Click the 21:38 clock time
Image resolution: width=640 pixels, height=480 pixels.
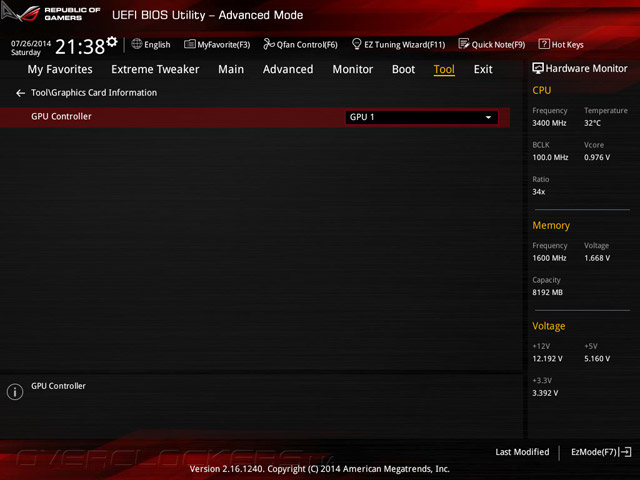tap(80, 47)
